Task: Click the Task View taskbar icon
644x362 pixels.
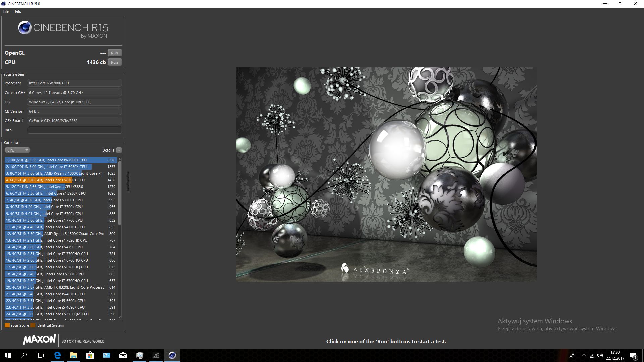Action: [x=40, y=355]
